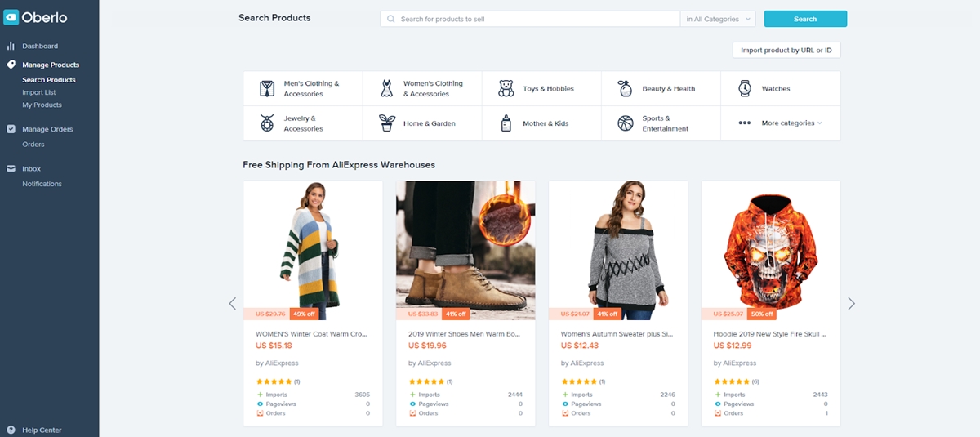Screen dimensions: 980x437
Task: Click the US $15.18 price
Action: [x=274, y=346]
